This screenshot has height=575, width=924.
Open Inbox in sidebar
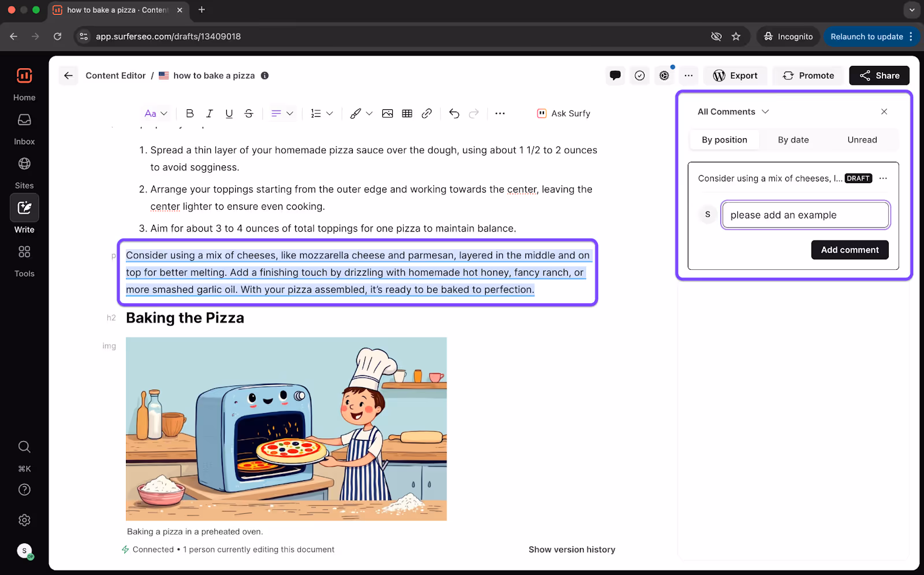(x=24, y=128)
